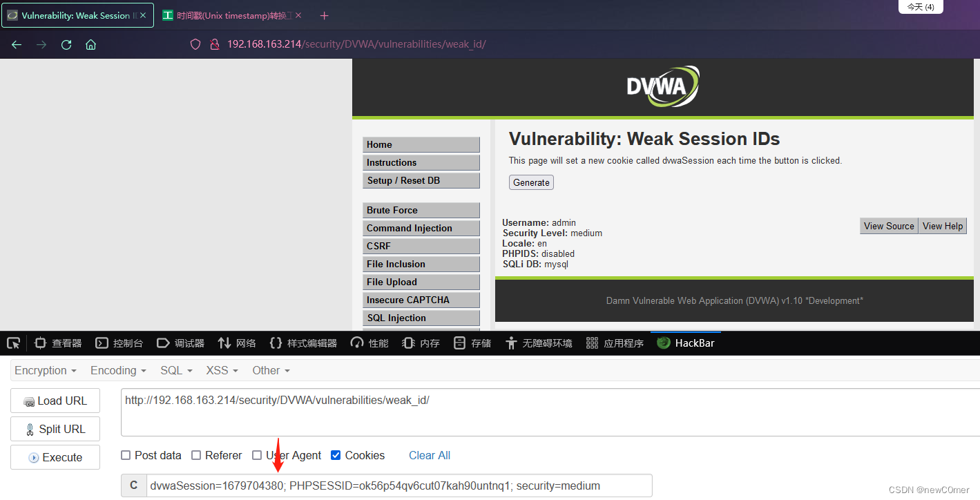This screenshot has height=500, width=980.
Task: Open the File Inclusion menu item
Action: (x=421, y=264)
